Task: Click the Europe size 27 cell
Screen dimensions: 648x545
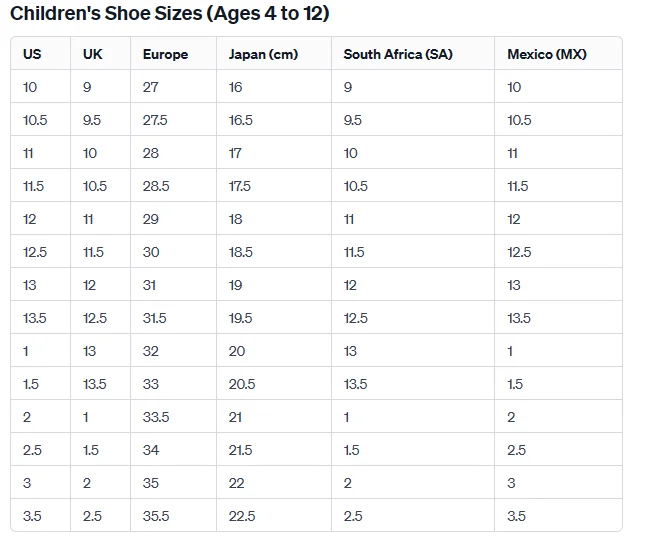Action: pos(151,87)
